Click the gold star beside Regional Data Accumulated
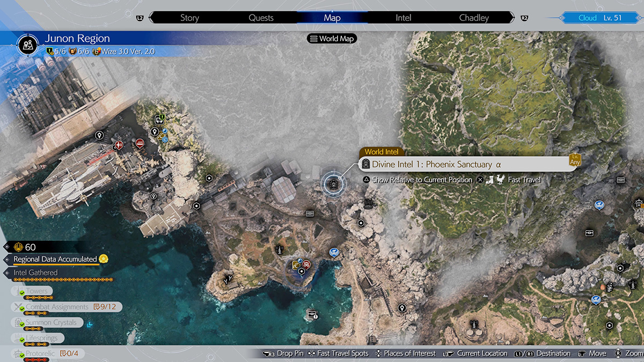Screen dimensions: 644x362 pyautogui.click(x=104, y=259)
